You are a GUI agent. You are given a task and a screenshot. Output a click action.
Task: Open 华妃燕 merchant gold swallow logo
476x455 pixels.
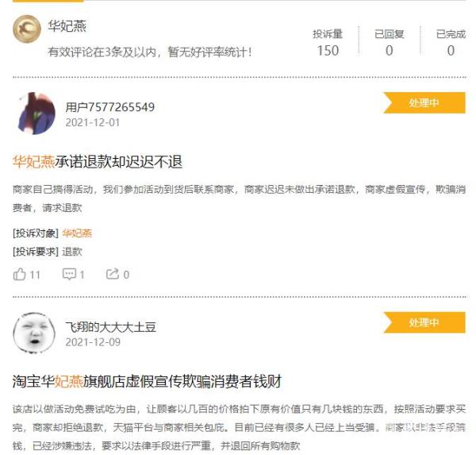pyautogui.click(x=27, y=29)
